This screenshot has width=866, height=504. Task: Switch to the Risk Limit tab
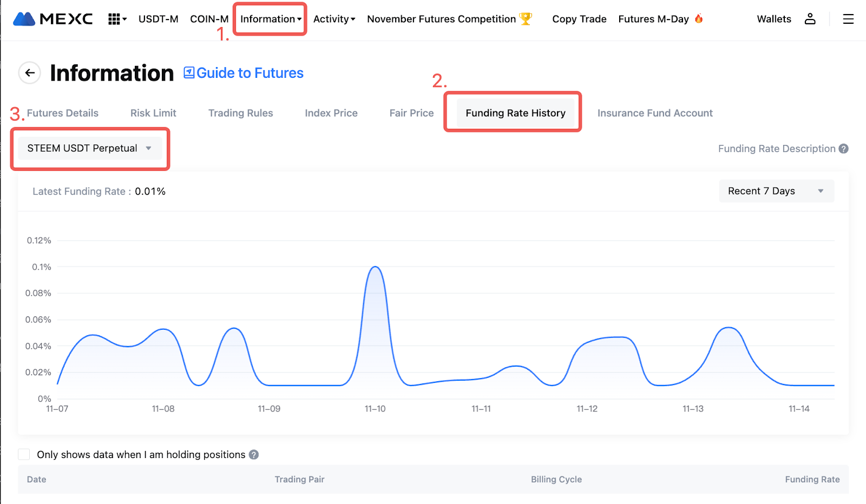pyautogui.click(x=153, y=113)
